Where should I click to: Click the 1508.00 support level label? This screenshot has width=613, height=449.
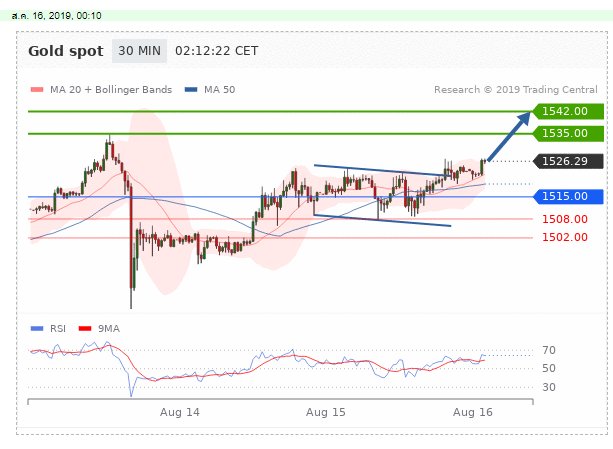(565, 219)
